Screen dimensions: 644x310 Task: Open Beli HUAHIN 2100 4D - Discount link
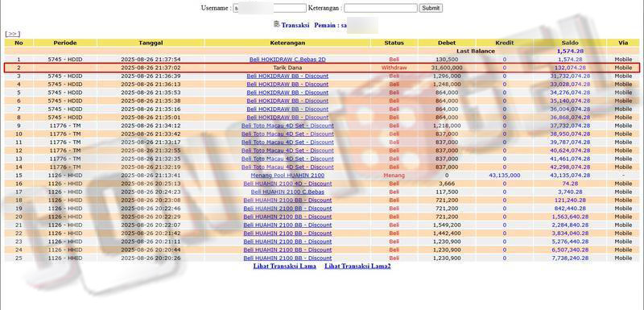287,184
